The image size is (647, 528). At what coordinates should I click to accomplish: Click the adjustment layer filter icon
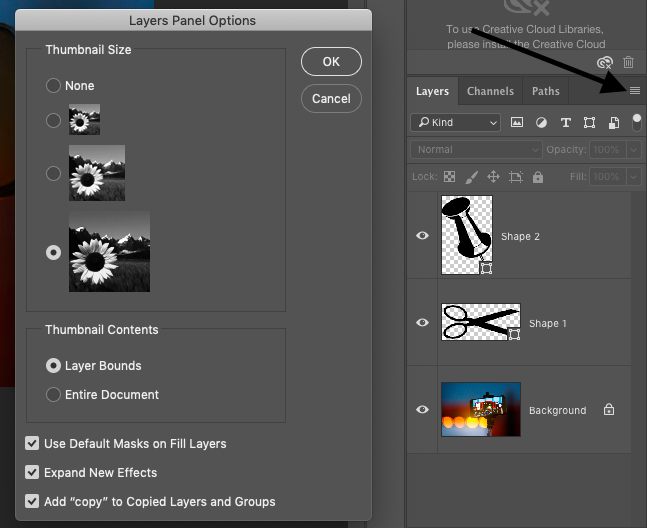pyautogui.click(x=541, y=122)
